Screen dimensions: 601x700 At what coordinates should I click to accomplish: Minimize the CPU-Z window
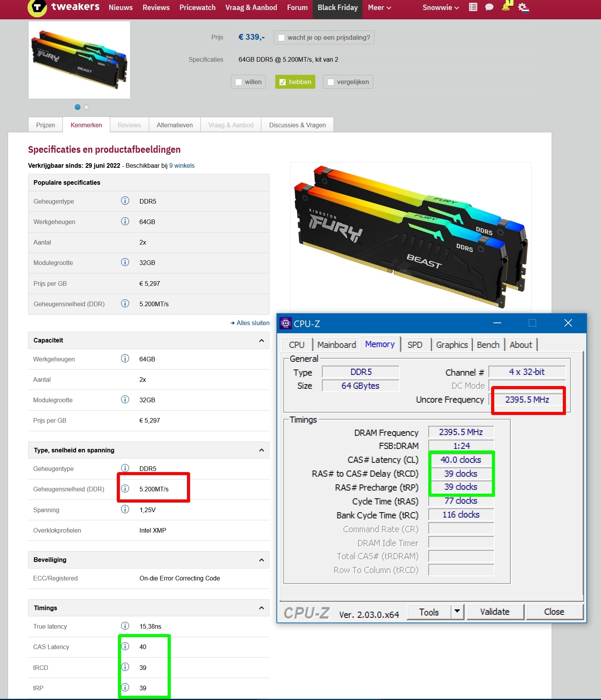497,323
